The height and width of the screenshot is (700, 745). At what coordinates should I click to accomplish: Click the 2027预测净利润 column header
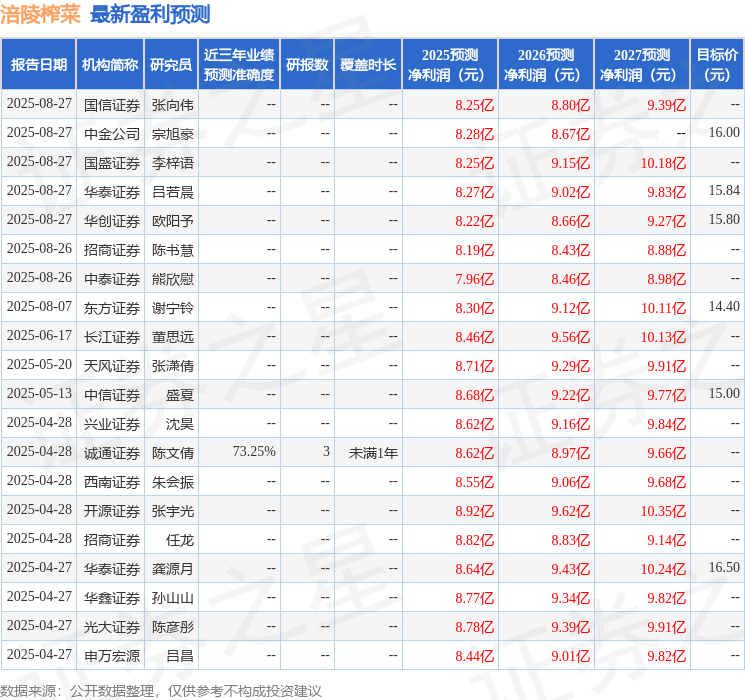(642, 65)
